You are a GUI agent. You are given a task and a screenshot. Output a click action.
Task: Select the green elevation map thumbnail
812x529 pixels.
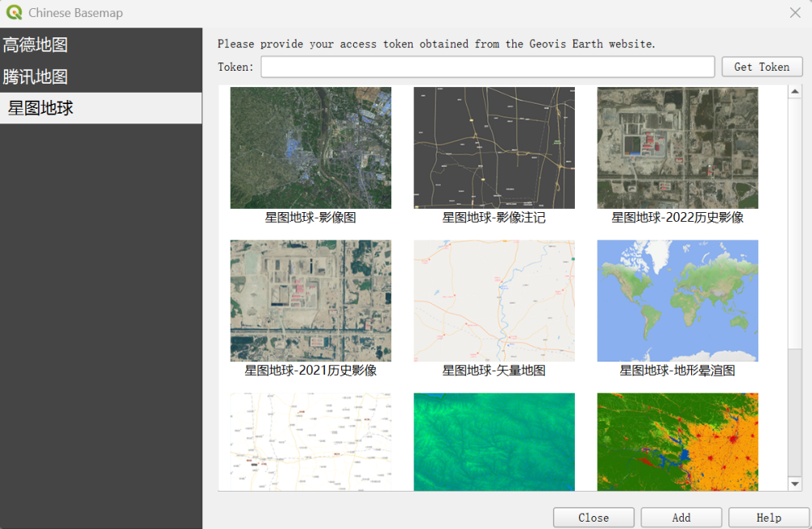(494, 441)
